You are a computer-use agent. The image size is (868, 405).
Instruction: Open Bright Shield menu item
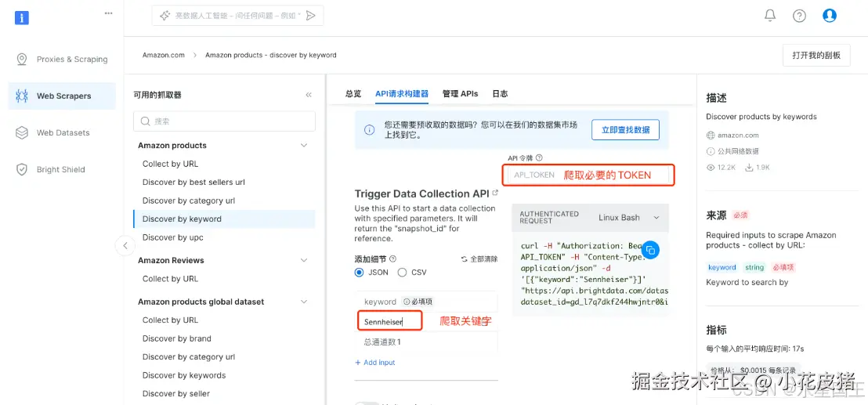[x=62, y=169]
